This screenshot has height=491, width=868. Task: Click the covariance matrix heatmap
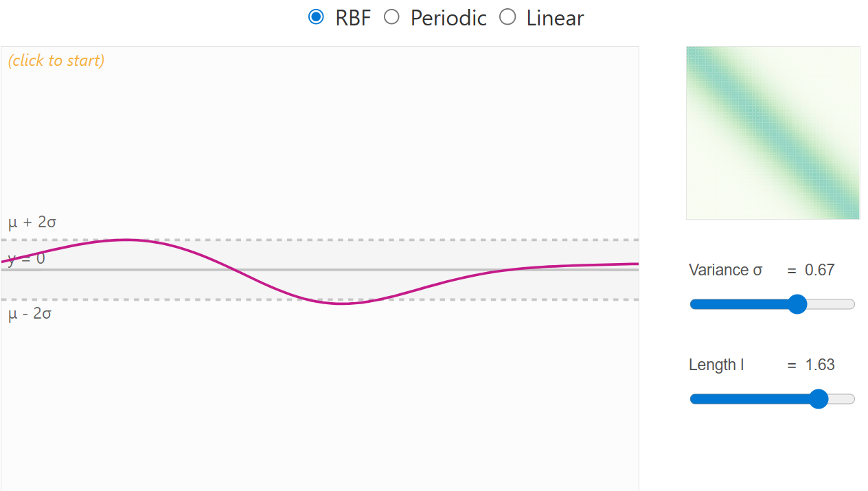click(x=773, y=133)
